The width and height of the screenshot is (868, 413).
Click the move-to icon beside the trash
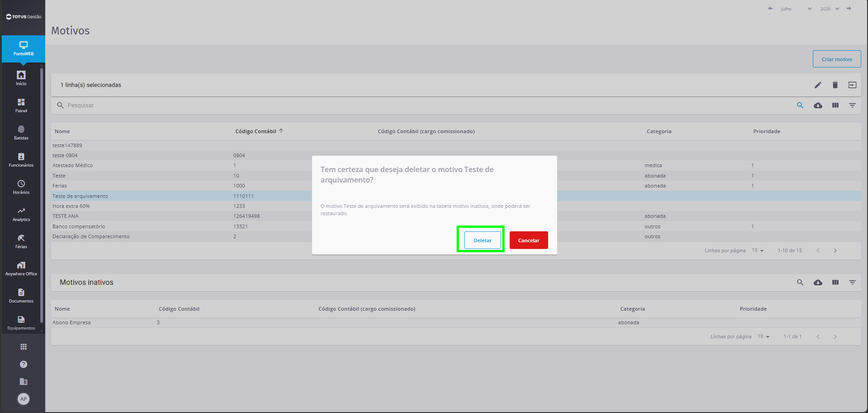852,85
